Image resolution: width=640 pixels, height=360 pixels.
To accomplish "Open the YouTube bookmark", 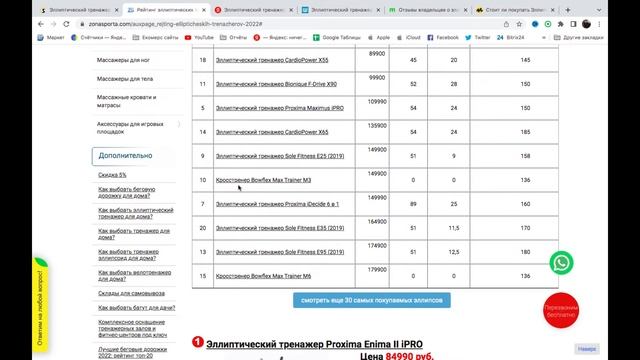I will [x=199, y=38].
